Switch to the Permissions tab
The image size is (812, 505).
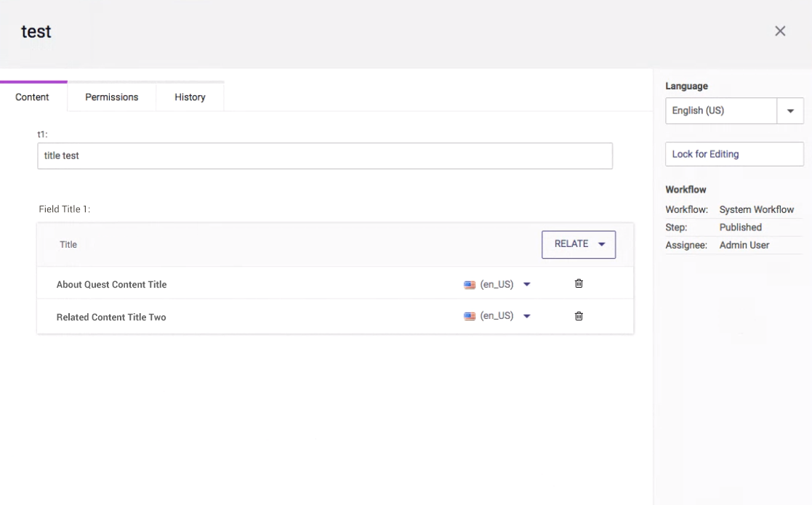[111, 97]
